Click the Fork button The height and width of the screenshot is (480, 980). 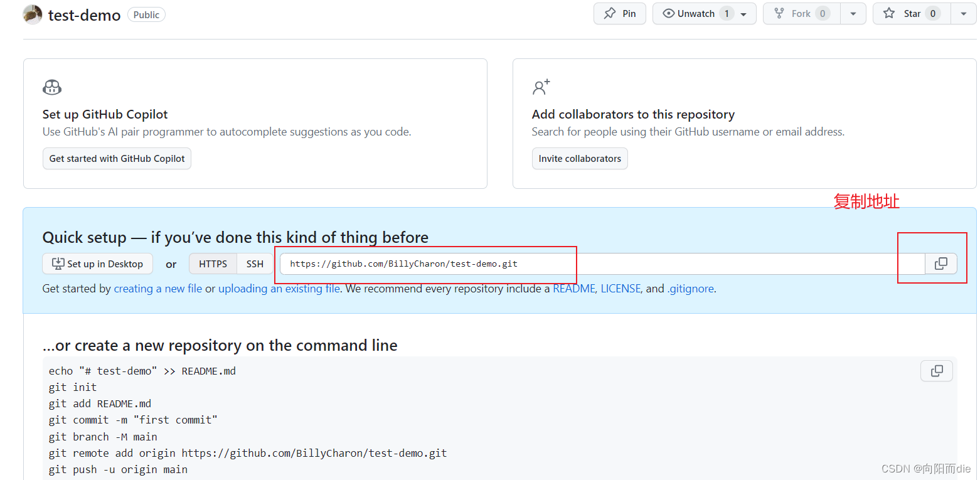[802, 14]
